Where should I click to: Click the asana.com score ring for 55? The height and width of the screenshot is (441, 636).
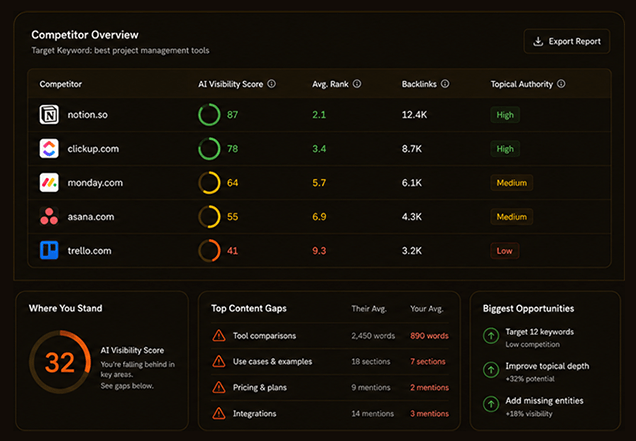click(x=209, y=217)
